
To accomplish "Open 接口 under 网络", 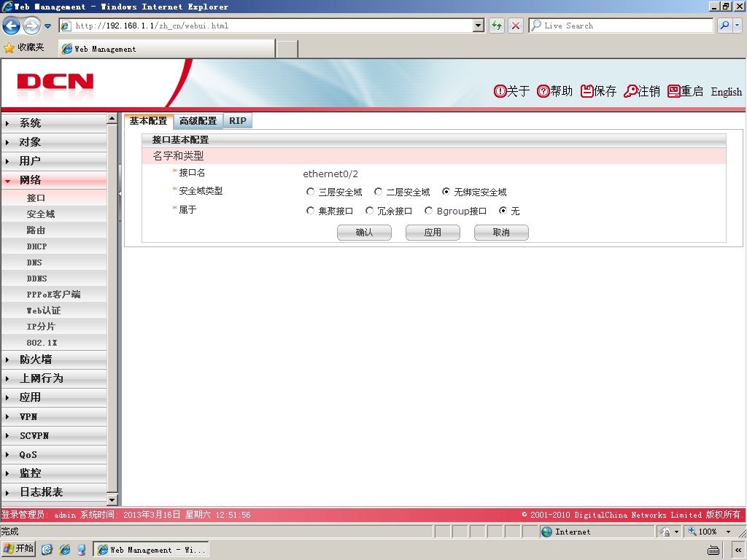I will click(x=54, y=198).
